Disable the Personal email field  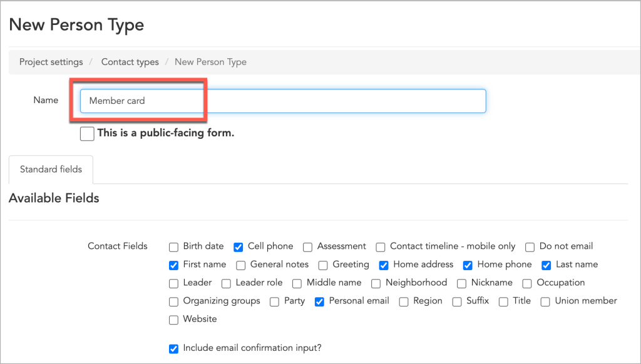319,301
